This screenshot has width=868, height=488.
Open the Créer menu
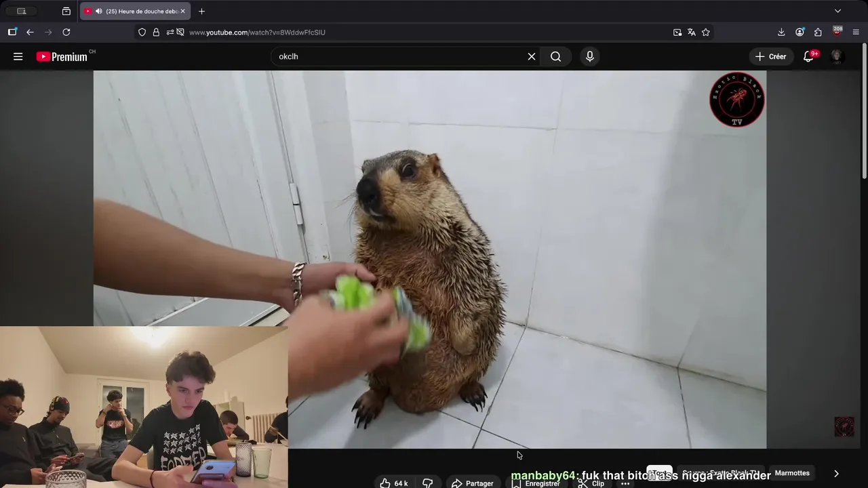[770, 57]
